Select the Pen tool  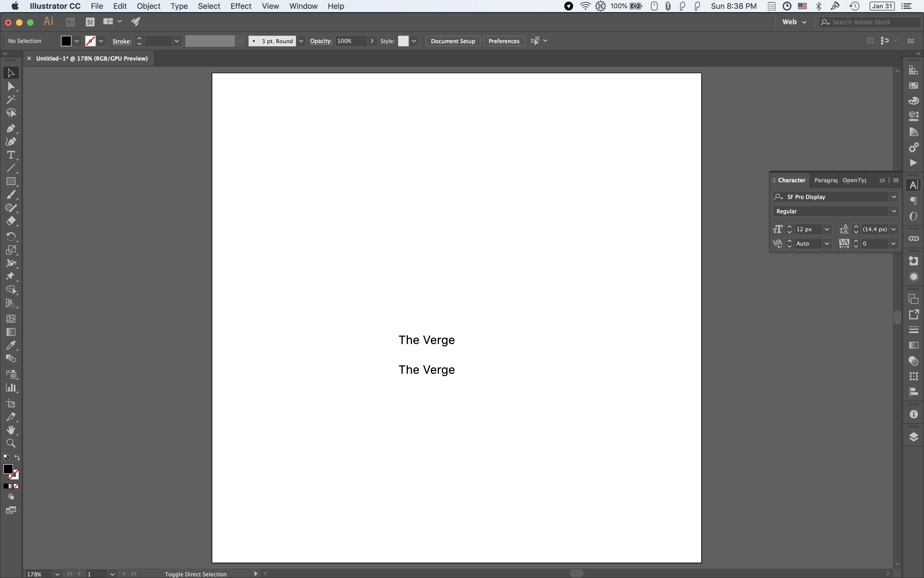click(11, 128)
